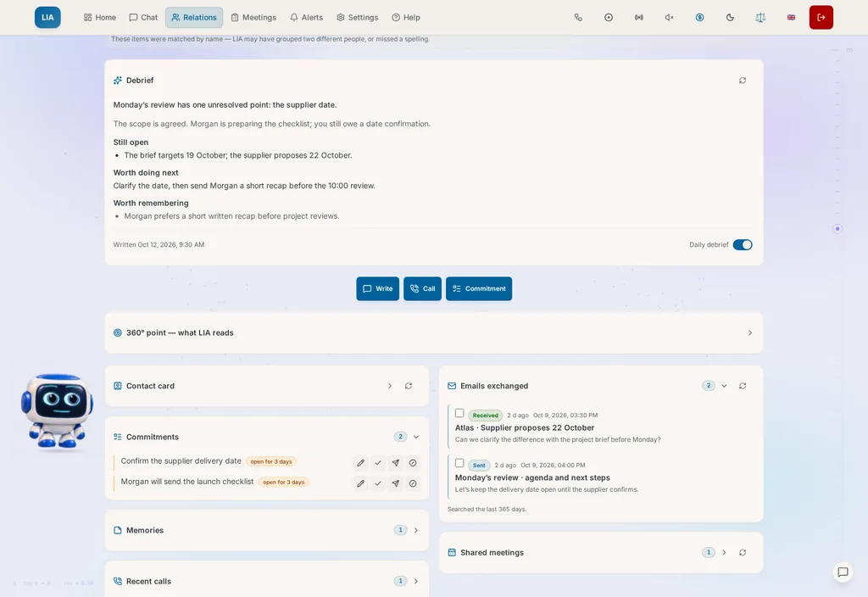Expand the Shared meetings section
This screenshot has height=597, width=868.
pyautogui.click(x=724, y=553)
